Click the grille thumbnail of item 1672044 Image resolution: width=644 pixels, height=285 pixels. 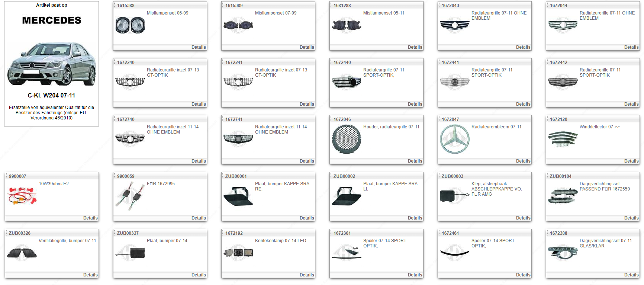563,25
